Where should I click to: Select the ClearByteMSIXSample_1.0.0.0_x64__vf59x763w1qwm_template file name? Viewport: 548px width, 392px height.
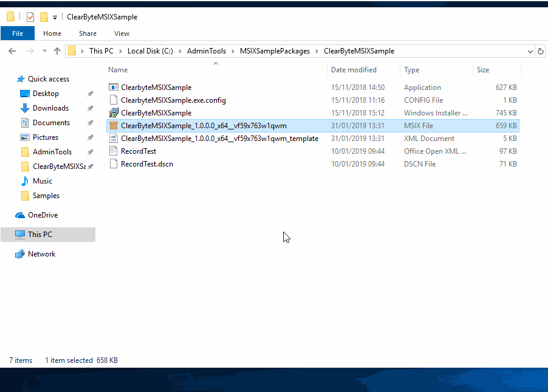pyautogui.click(x=219, y=139)
